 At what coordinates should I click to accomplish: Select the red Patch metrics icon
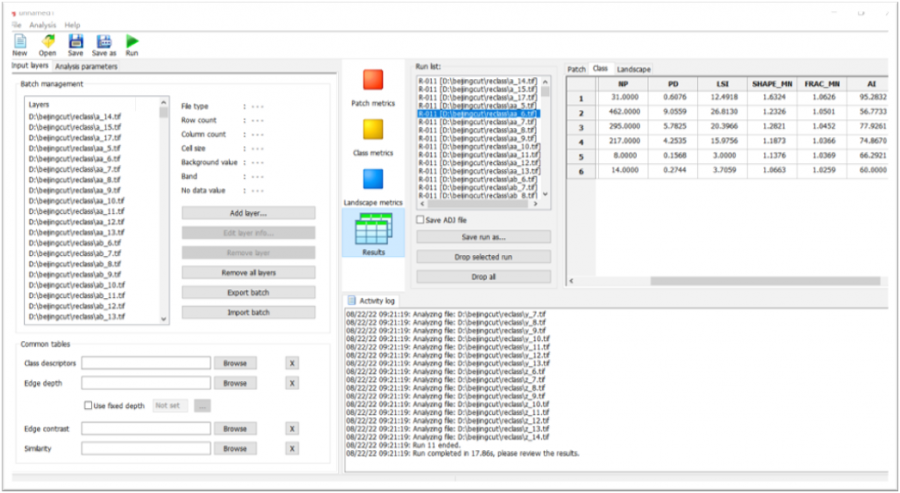coord(373,80)
